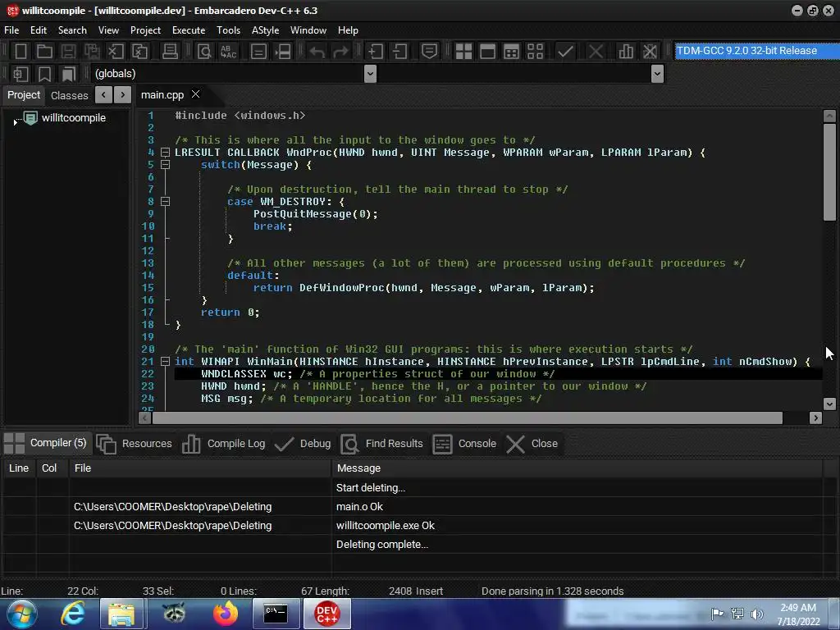The height and width of the screenshot is (630, 840).
Task: Switch to the Debug bottom tab
Action: coord(303,444)
